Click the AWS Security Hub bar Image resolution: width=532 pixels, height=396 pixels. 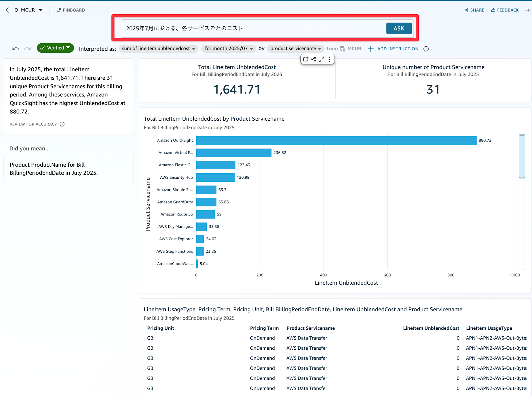pyautogui.click(x=215, y=177)
